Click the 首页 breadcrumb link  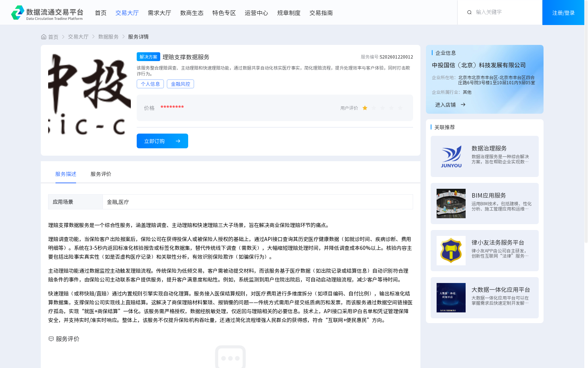(x=53, y=37)
